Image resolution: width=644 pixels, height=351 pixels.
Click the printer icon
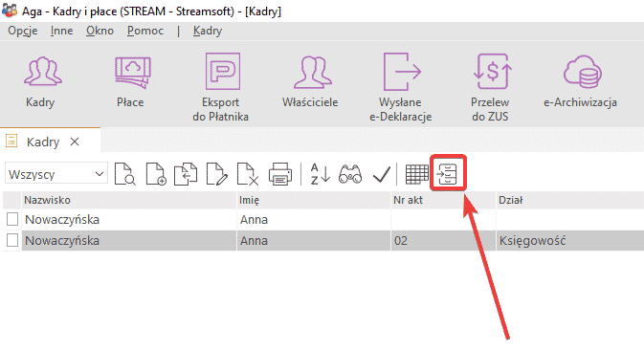click(280, 174)
